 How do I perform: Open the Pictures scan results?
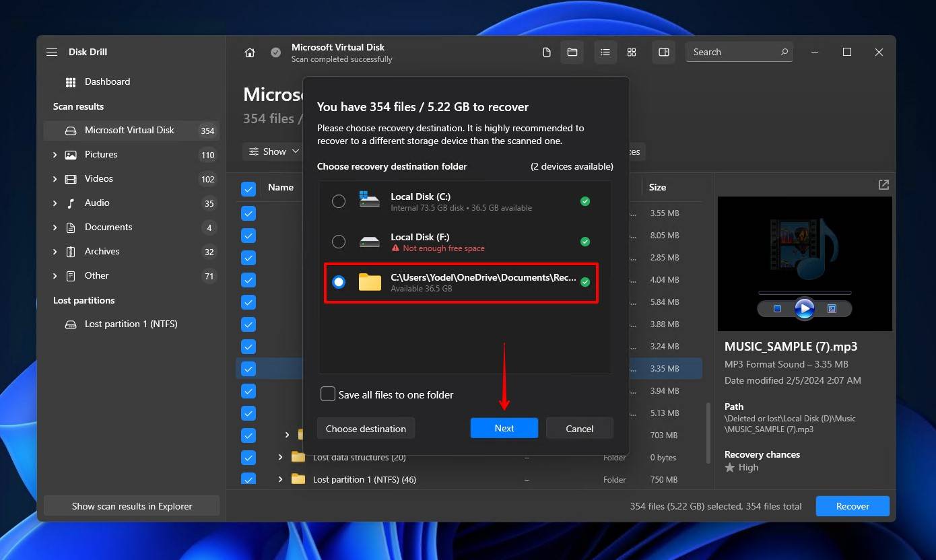point(131,155)
